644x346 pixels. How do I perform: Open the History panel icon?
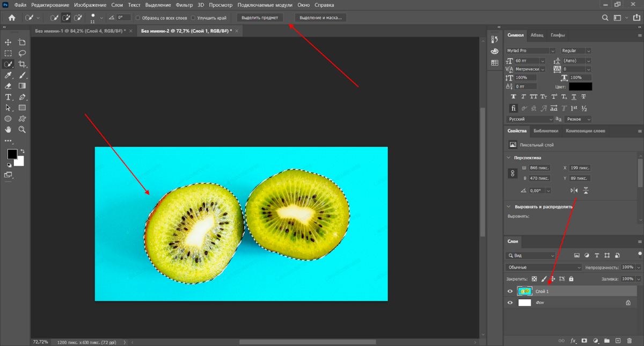495,40
